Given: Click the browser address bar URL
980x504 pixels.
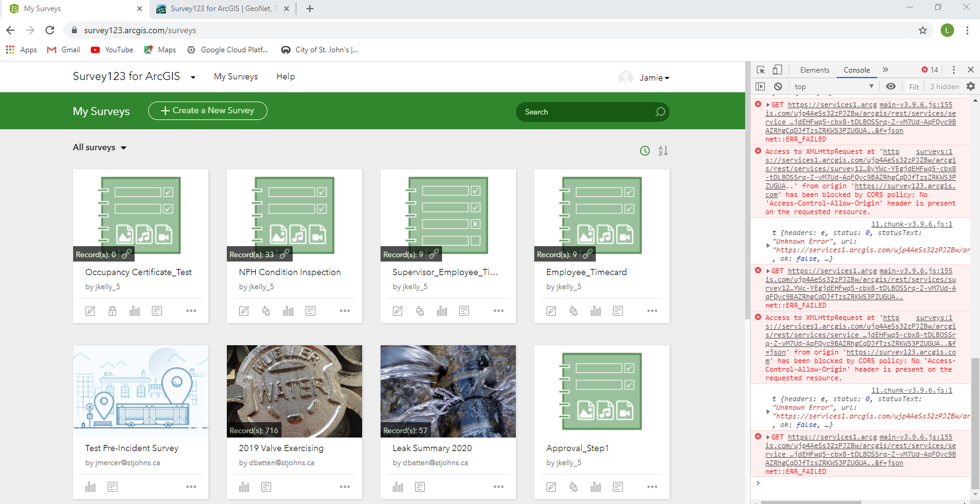Looking at the screenshot, I should [x=140, y=30].
